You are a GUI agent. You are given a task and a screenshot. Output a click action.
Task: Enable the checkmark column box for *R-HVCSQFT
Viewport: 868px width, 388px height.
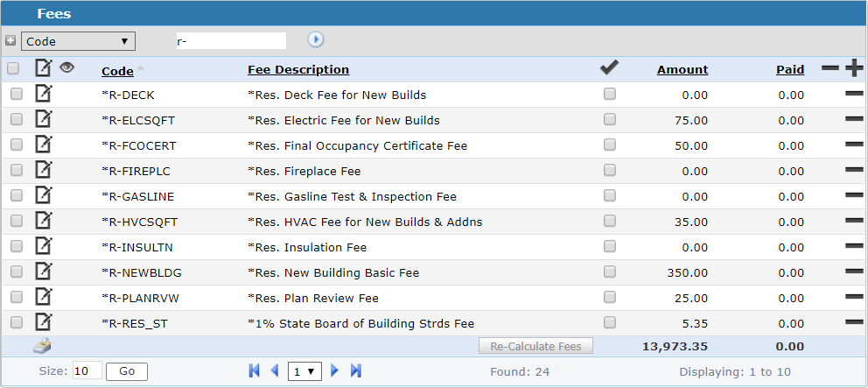(x=610, y=222)
